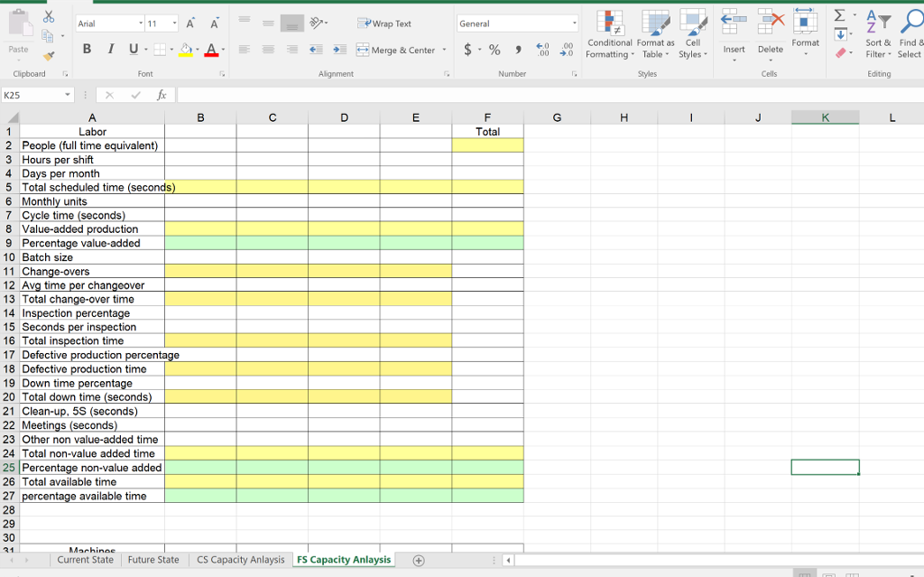This screenshot has width=924, height=577.
Task: Open the Font Color dropdown arrow
Action: coord(223,50)
